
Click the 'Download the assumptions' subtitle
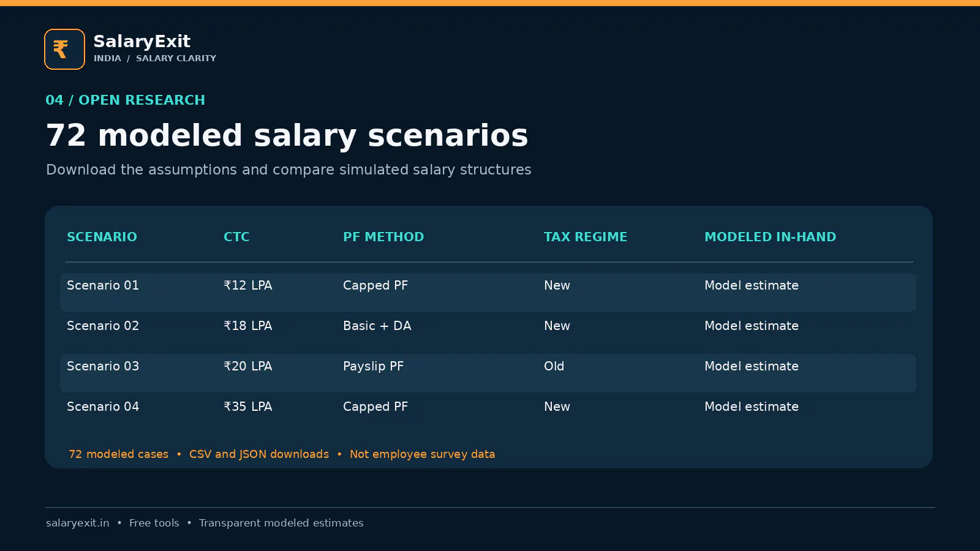pos(288,170)
